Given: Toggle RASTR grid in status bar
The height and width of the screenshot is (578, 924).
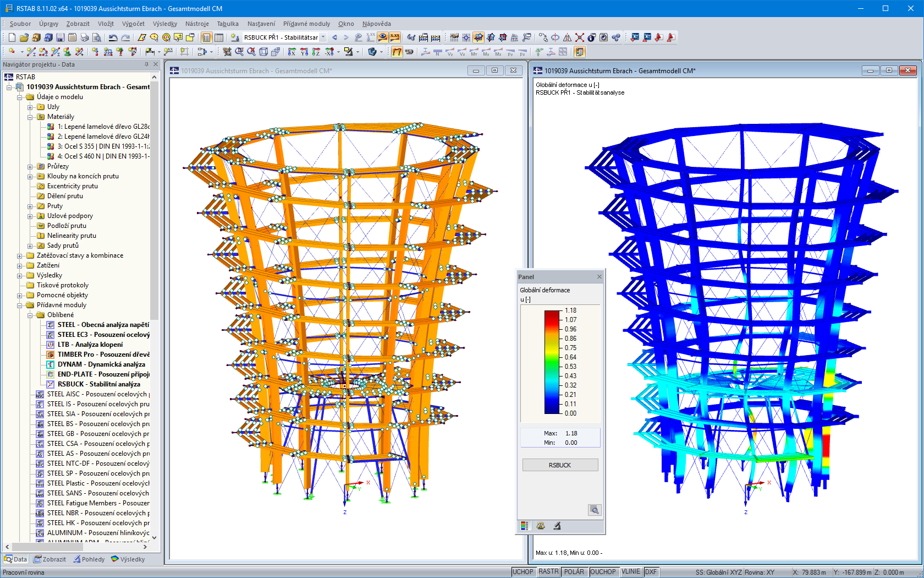Looking at the screenshot, I should [x=548, y=572].
